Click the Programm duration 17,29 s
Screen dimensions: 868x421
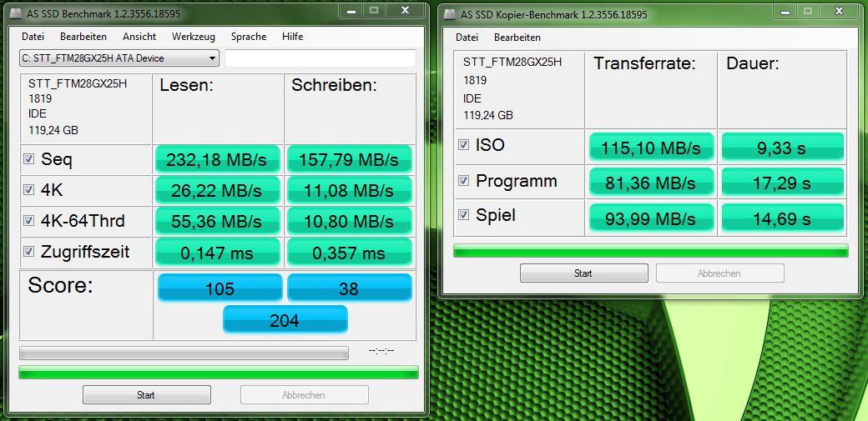click(782, 182)
